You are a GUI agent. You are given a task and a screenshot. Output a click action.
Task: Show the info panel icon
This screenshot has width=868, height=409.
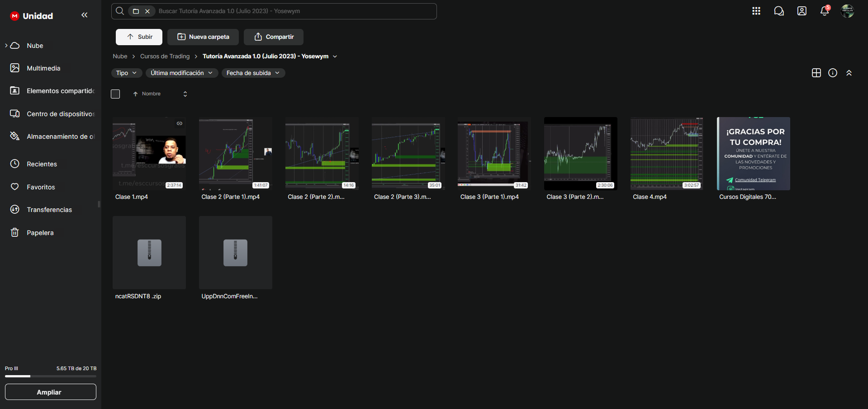point(832,73)
